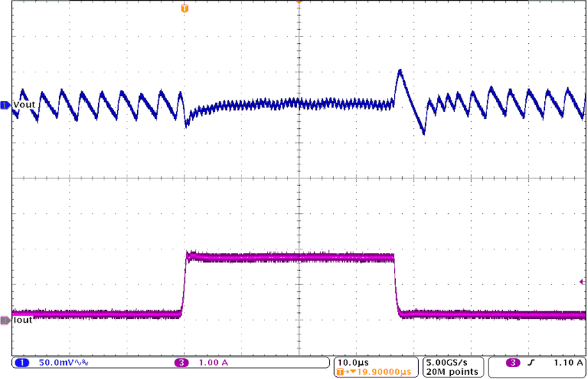Open the 10.0µs timebase readout
The image size is (588, 379).
[x=353, y=363]
